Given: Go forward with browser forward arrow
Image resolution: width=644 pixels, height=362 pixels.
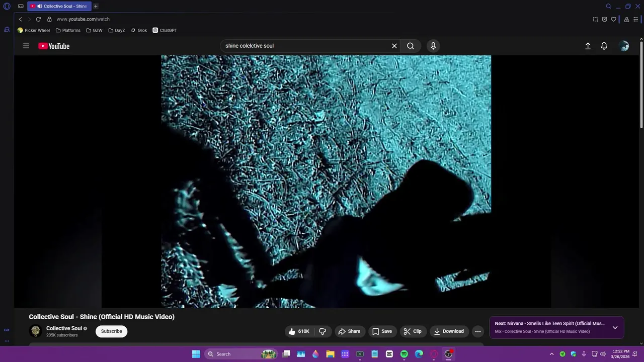Looking at the screenshot, I should coord(29,19).
